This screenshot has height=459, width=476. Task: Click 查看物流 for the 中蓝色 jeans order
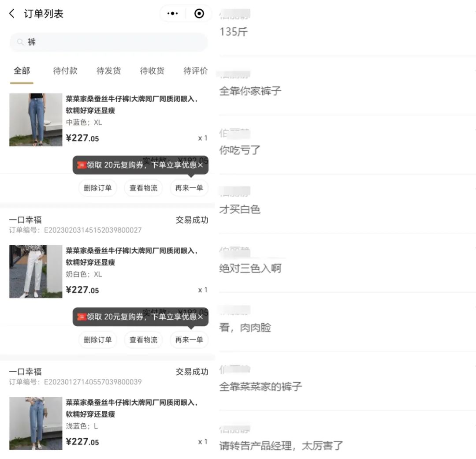pyautogui.click(x=143, y=188)
